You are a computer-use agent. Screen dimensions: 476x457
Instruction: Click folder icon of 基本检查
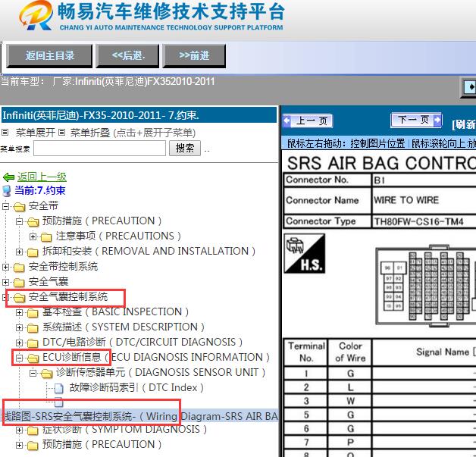click(33, 312)
